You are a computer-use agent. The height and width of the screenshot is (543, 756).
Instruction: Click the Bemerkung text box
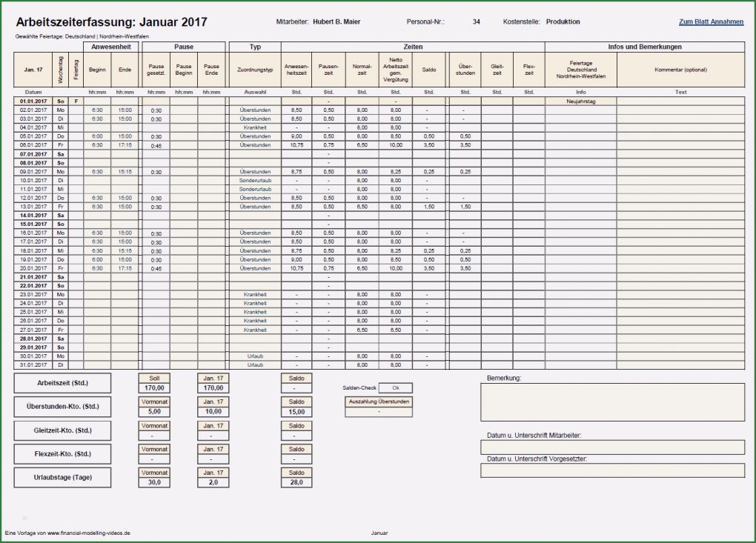pos(612,402)
